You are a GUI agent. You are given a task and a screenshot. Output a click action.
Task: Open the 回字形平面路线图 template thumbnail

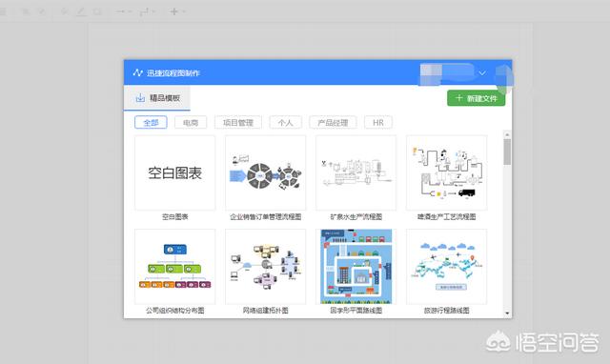pos(356,267)
